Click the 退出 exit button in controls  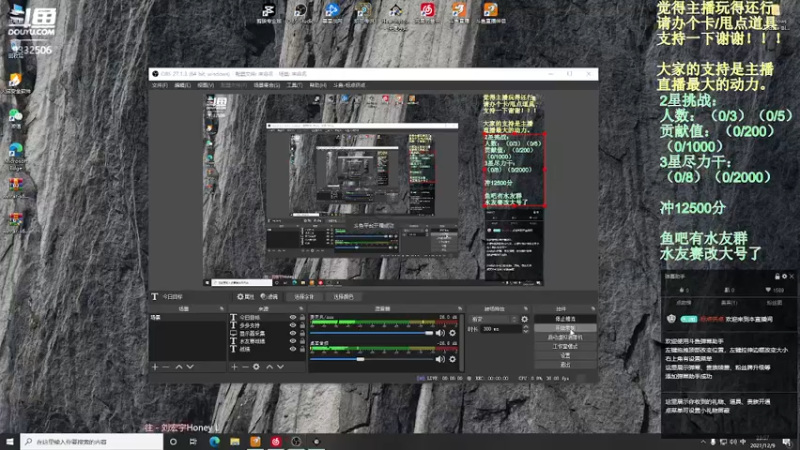[565, 365]
